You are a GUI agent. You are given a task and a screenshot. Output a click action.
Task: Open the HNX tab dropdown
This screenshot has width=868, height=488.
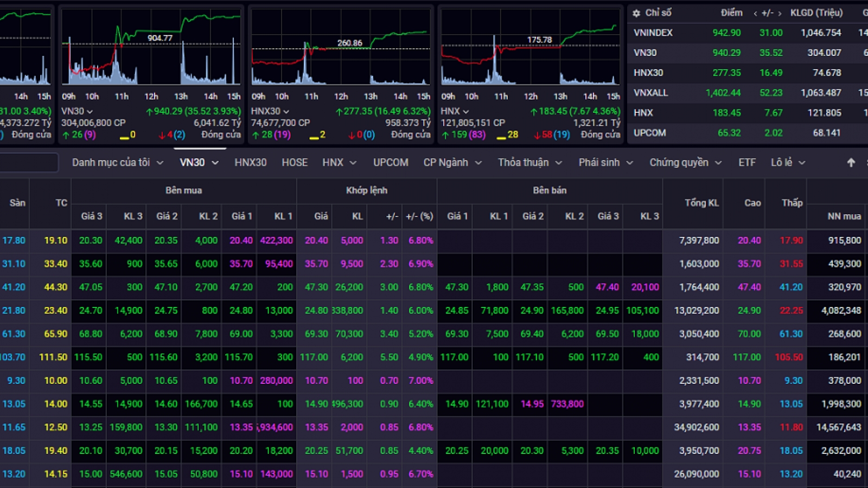tap(353, 163)
